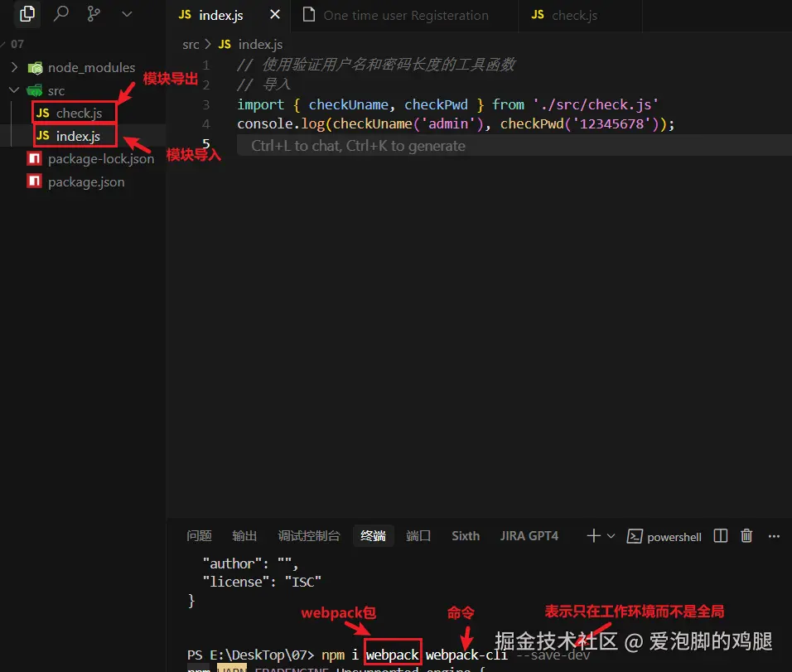Click the PS E:\DeskTop\07> terminal prompt
The image size is (792, 672).
(x=250, y=655)
